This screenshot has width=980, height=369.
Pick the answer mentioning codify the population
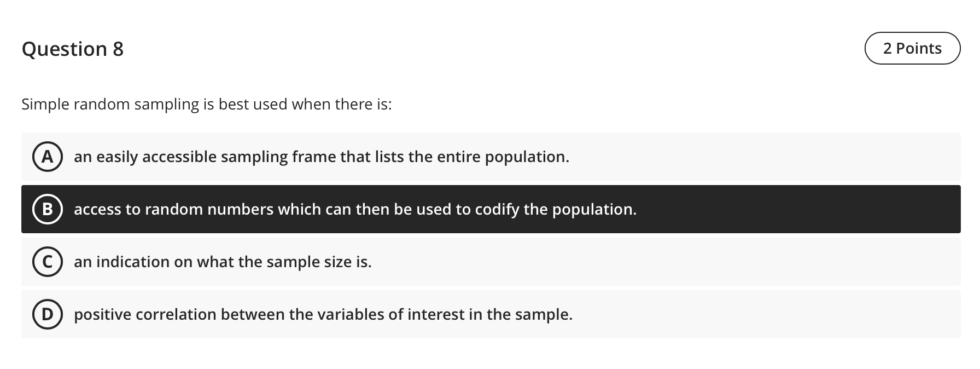tap(355, 209)
